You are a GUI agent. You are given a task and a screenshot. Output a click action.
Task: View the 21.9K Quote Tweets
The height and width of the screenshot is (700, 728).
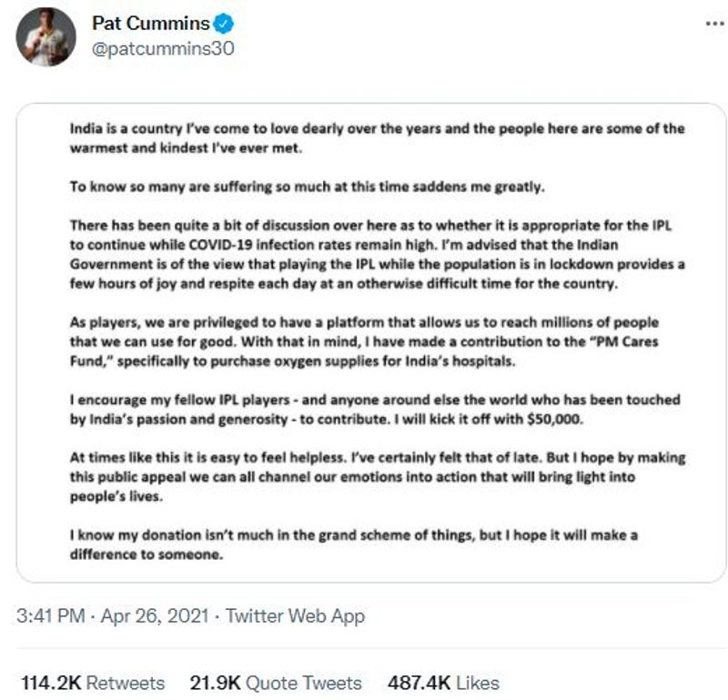275,683
